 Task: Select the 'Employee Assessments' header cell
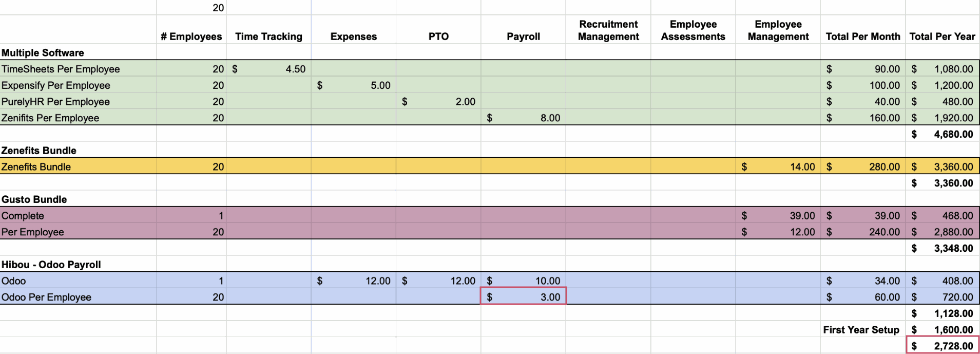(x=693, y=30)
